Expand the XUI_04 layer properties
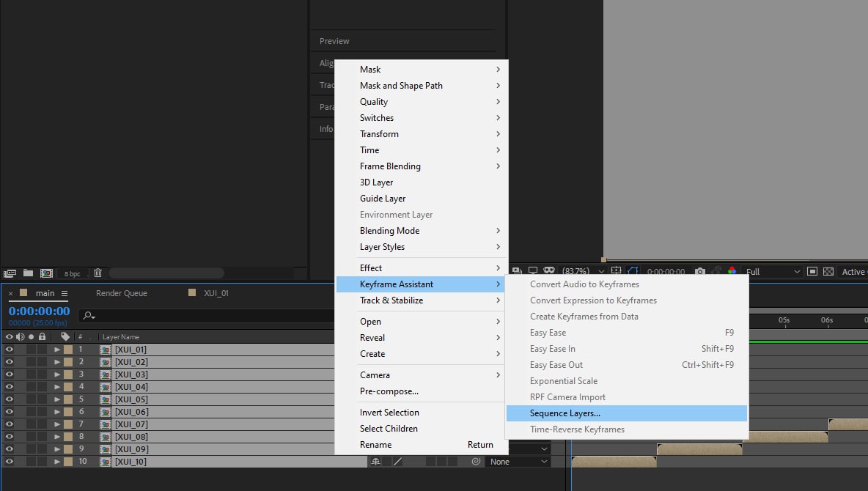 [x=57, y=387]
